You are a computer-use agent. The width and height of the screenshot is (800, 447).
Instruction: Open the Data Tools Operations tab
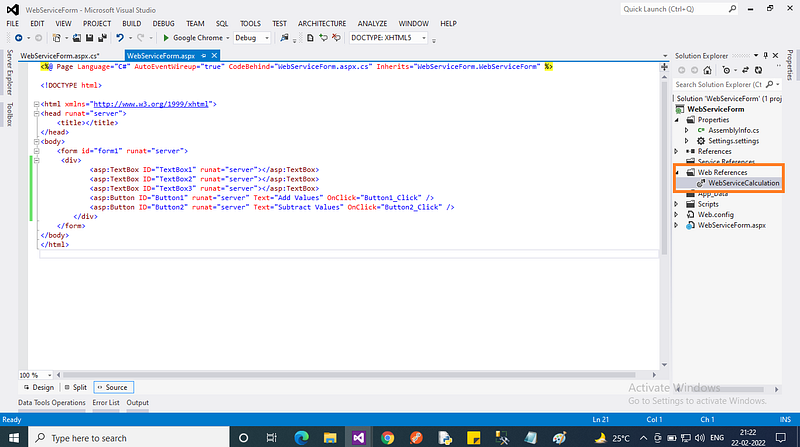(x=52, y=403)
